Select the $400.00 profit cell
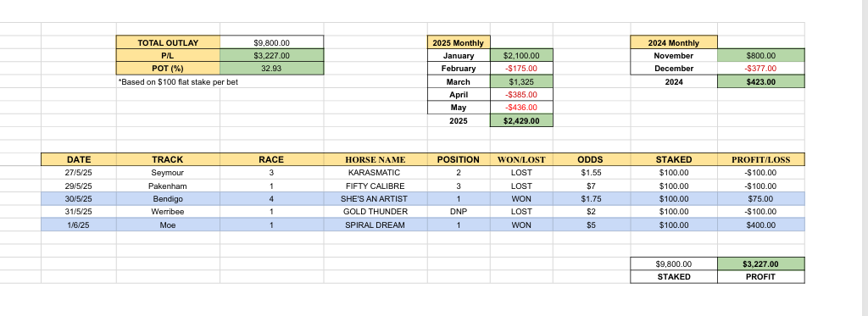868x316 pixels. 761,225
